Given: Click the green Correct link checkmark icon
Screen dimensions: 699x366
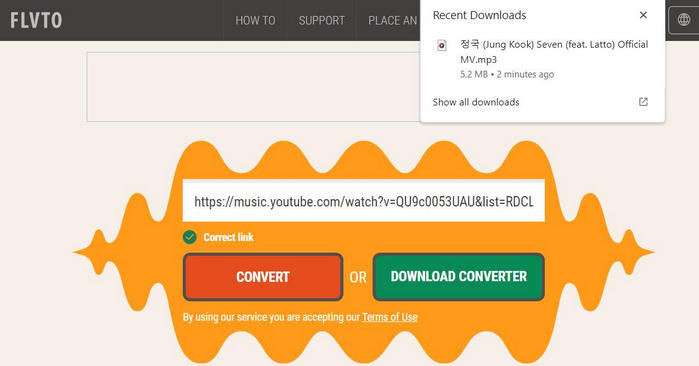Looking at the screenshot, I should pyautogui.click(x=190, y=237).
